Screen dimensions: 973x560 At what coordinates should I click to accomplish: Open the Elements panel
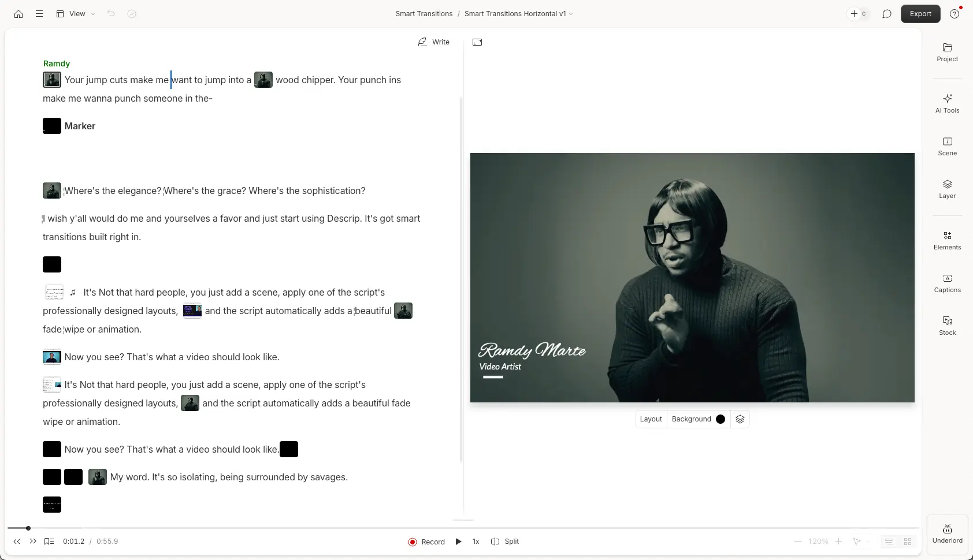point(948,241)
